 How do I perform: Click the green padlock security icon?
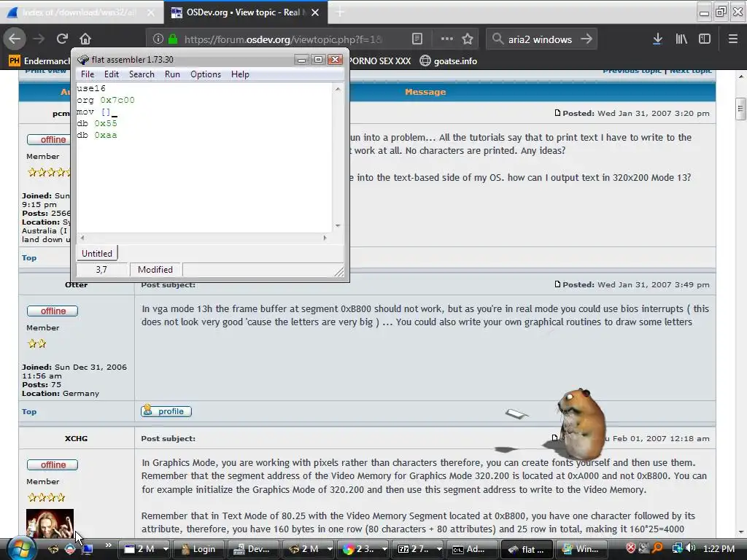pos(173,39)
